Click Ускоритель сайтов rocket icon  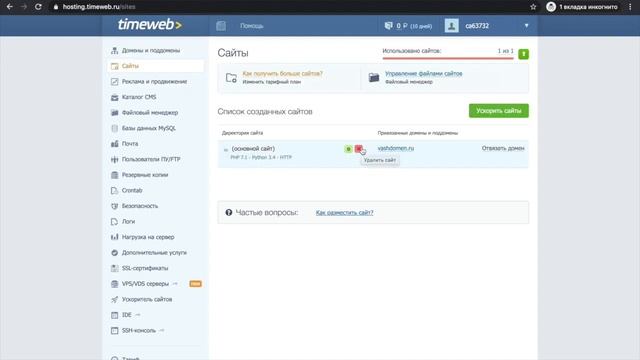(114, 299)
